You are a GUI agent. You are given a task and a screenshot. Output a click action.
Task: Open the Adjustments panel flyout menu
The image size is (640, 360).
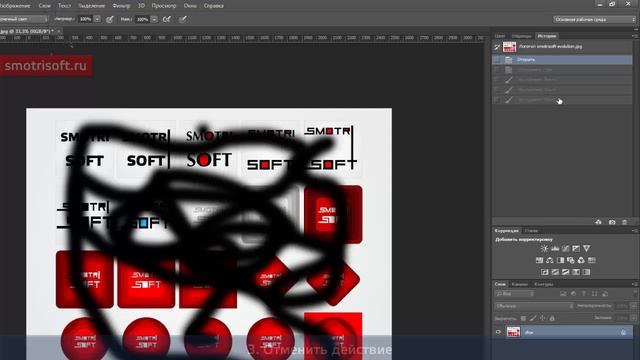[635, 231]
